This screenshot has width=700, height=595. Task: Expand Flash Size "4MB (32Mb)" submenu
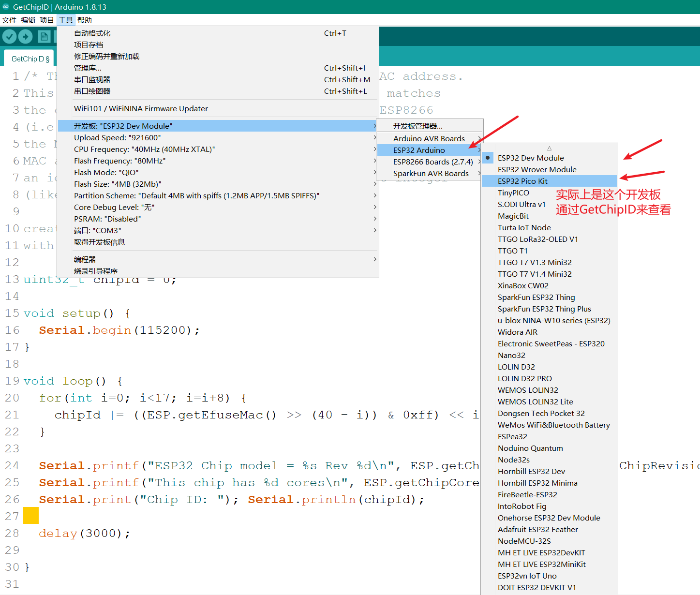(218, 184)
